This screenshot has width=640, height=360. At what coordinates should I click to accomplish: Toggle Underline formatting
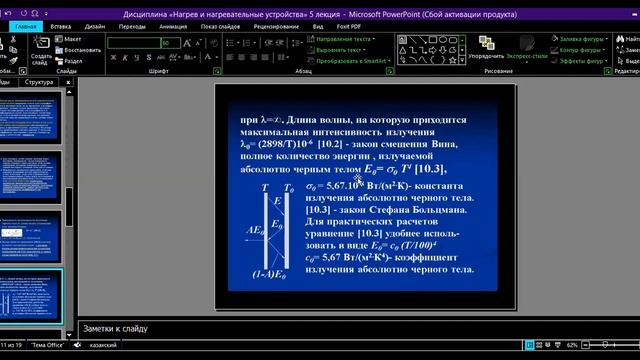coord(137,58)
